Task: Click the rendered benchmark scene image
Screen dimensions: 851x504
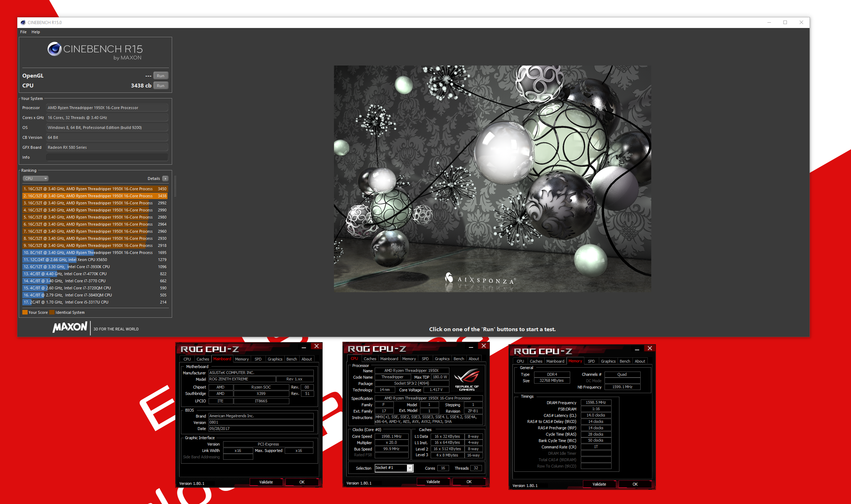Action: [x=492, y=179]
